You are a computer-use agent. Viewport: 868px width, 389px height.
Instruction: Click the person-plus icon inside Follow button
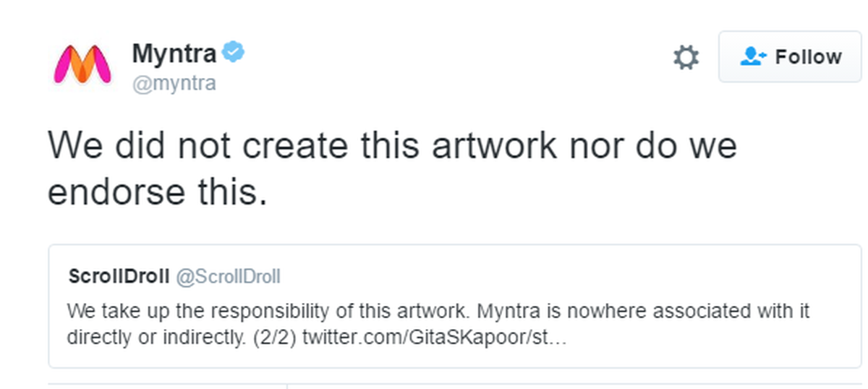pyautogui.click(x=754, y=56)
